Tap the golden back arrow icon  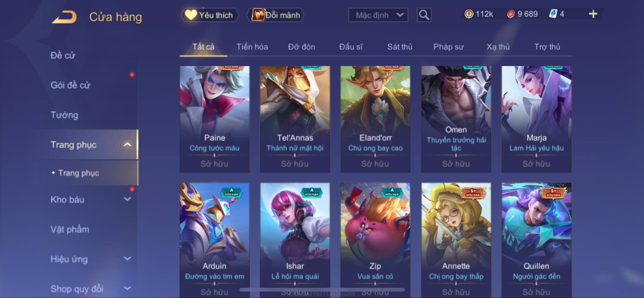pos(64,17)
